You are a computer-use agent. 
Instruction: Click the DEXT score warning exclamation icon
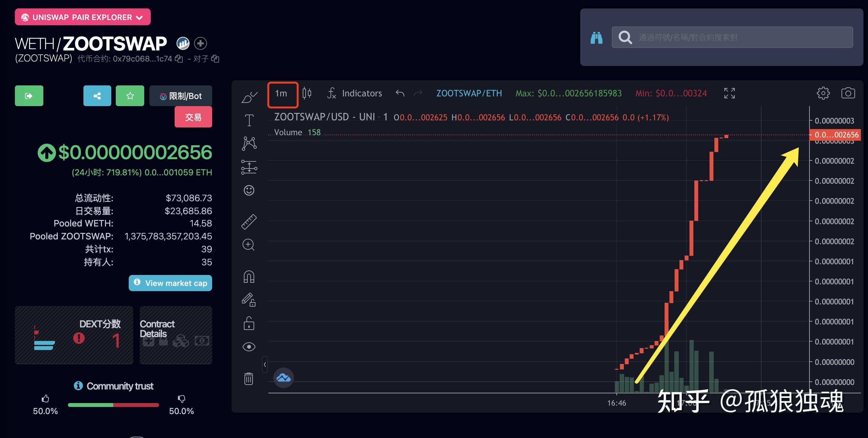pyautogui.click(x=79, y=338)
